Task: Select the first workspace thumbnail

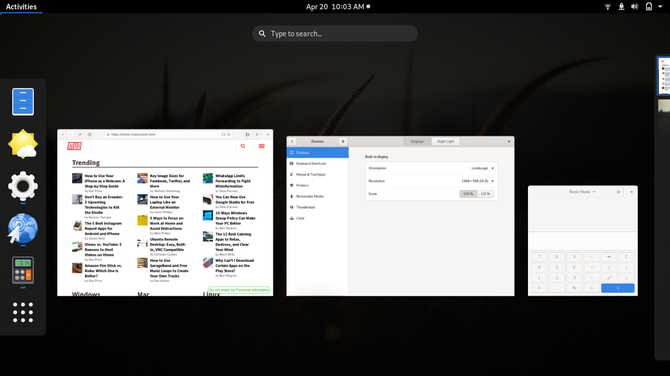Action: [x=664, y=76]
